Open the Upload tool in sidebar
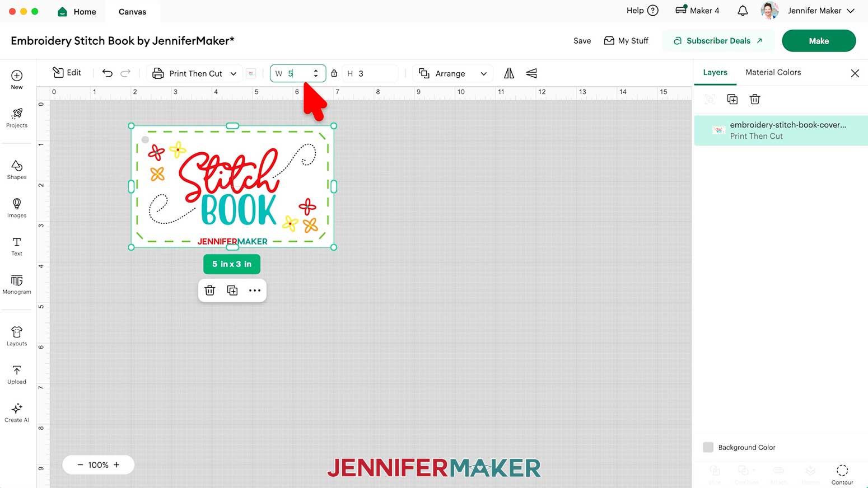 17,374
